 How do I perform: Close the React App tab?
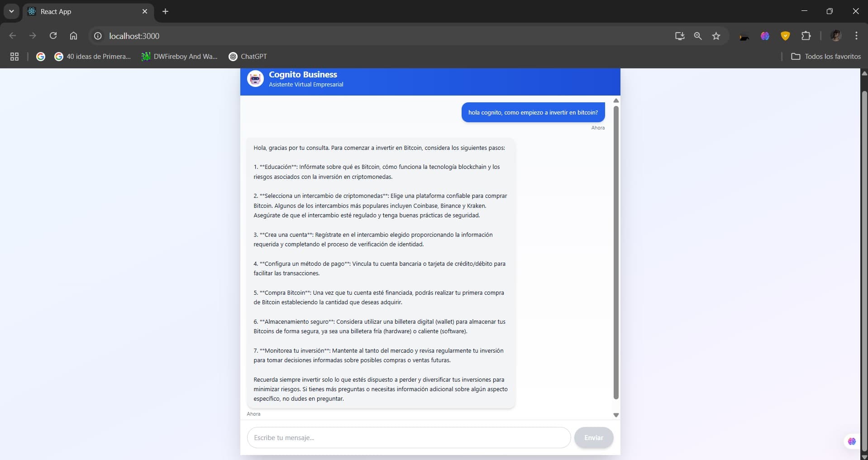[x=145, y=11]
